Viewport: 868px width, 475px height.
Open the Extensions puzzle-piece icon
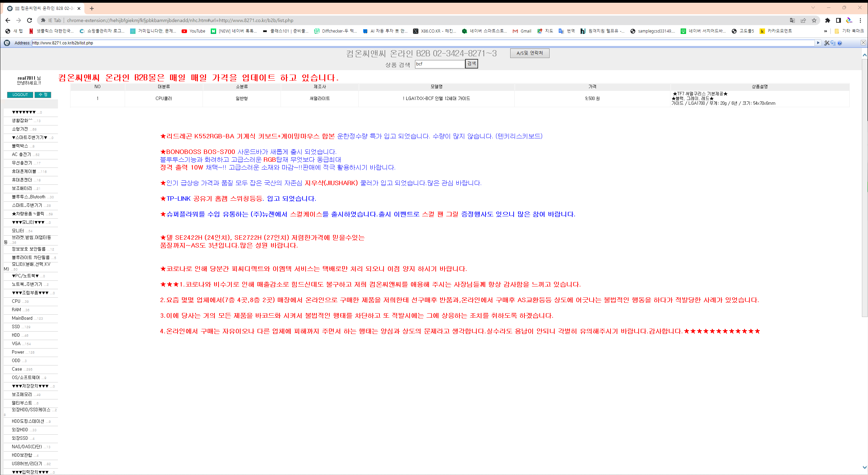[x=828, y=20]
